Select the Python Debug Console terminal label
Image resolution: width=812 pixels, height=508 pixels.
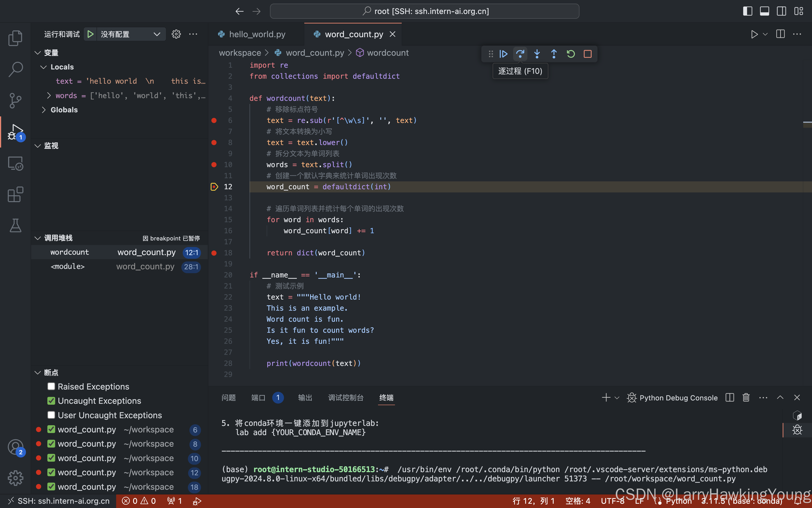point(672,397)
